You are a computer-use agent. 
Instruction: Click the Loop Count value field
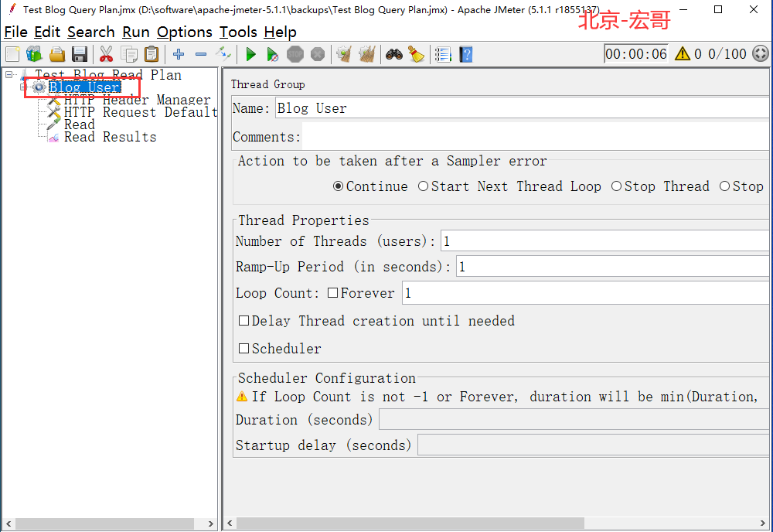point(586,293)
